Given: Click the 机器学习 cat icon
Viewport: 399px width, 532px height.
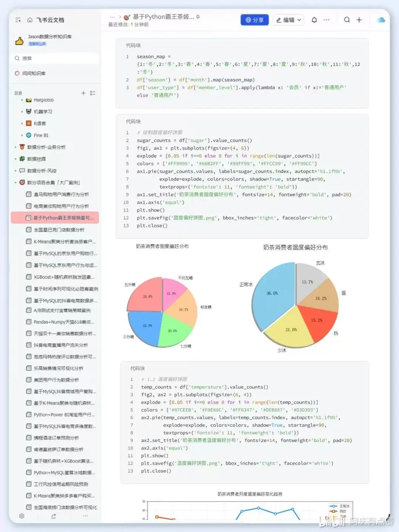Looking at the screenshot, I should pyautogui.click(x=28, y=112).
